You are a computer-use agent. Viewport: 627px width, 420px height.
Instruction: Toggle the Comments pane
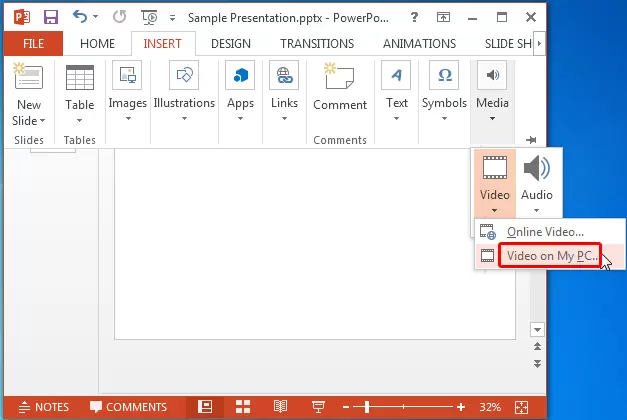(128, 407)
